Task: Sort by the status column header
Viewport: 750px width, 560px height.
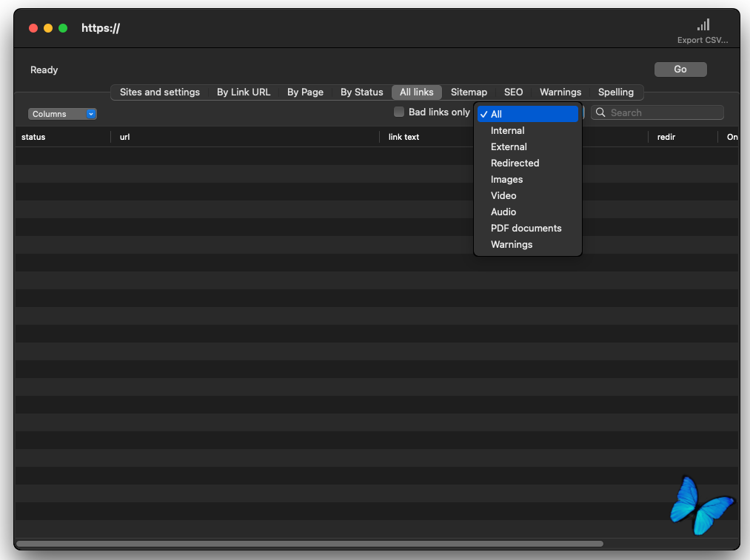Action: (x=33, y=138)
